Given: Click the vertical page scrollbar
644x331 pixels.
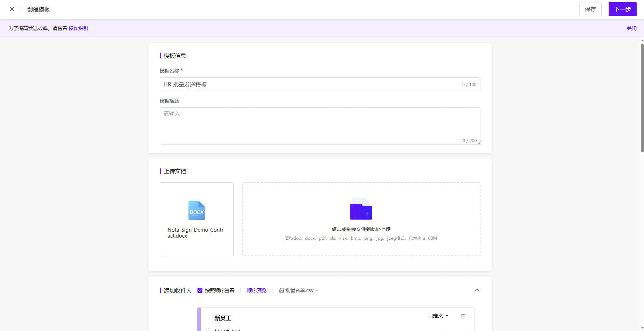Looking at the screenshot, I should pos(642,98).
